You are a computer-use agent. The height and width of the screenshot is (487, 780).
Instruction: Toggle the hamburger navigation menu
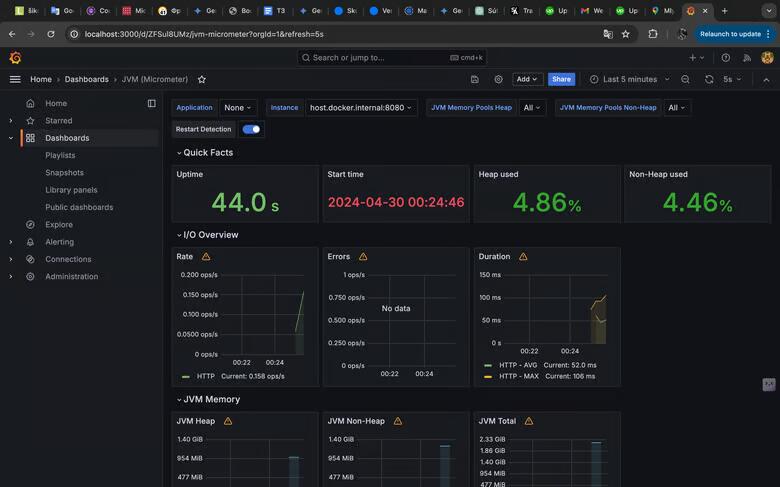tap(15, 79)
